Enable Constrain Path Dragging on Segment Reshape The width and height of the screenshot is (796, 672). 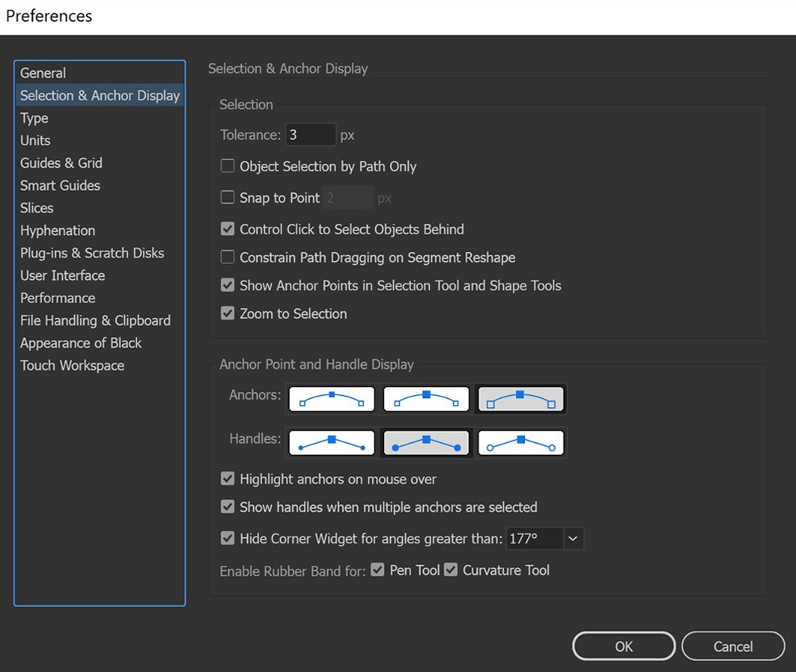(228, 257)
